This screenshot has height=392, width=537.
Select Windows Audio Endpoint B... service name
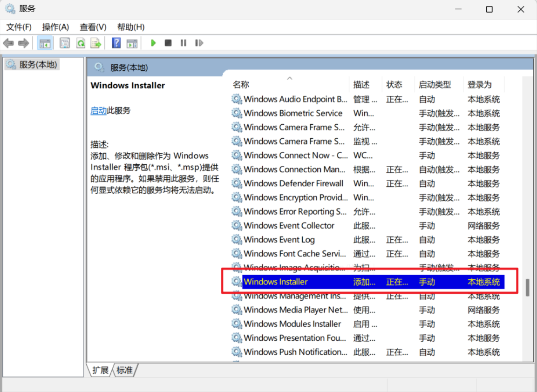pos(295,99)
